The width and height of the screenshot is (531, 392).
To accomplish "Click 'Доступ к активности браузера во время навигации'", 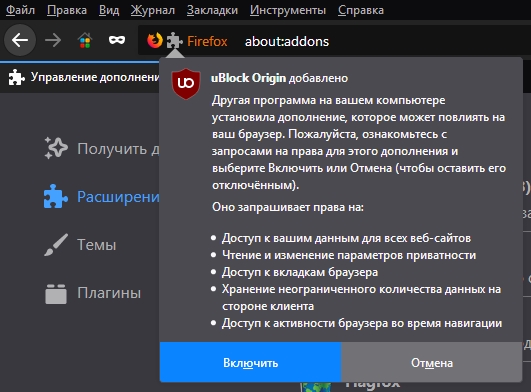I will [362, 323].
